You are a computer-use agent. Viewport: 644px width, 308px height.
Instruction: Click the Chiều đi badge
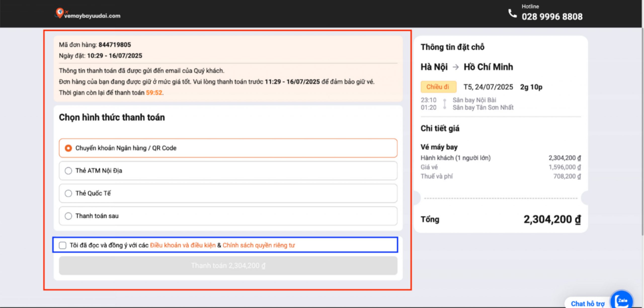438,87
